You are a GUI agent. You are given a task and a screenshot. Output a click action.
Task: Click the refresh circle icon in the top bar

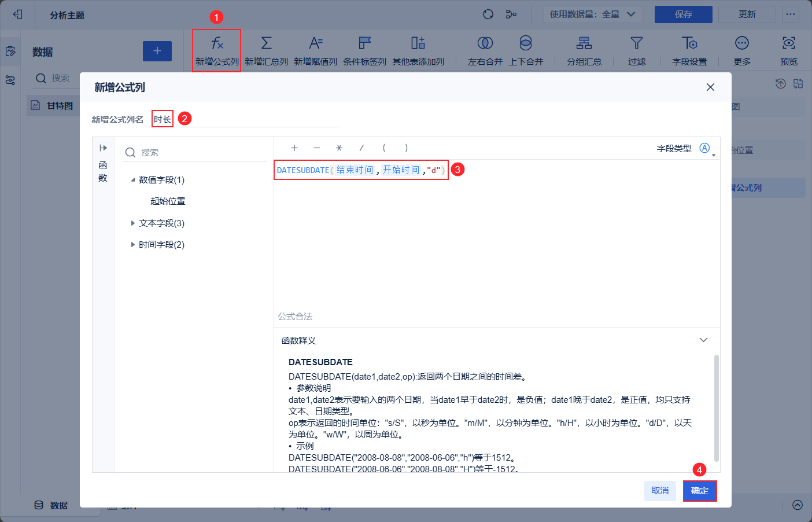(488, 14)
